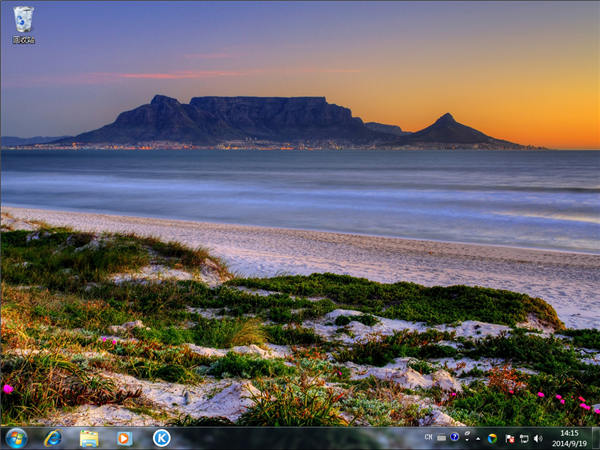
Task: Open the blue K music player icon
Action: click(161, 438)
